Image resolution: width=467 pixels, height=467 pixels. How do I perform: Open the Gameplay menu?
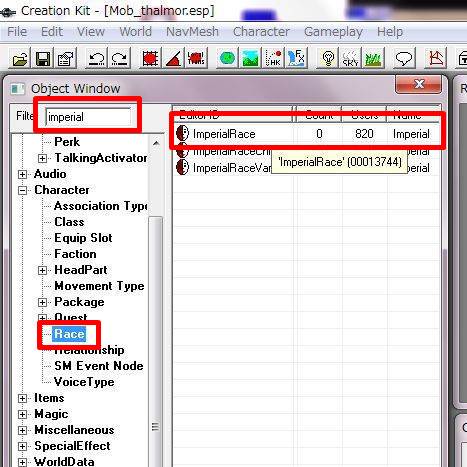[x=333, y=32]
